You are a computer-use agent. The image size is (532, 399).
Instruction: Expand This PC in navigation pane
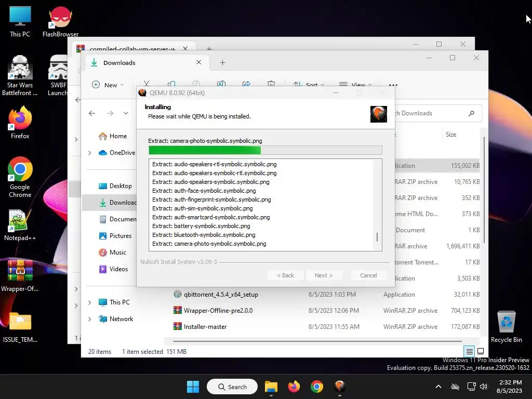pyautogui.click(x=89, y=302)
